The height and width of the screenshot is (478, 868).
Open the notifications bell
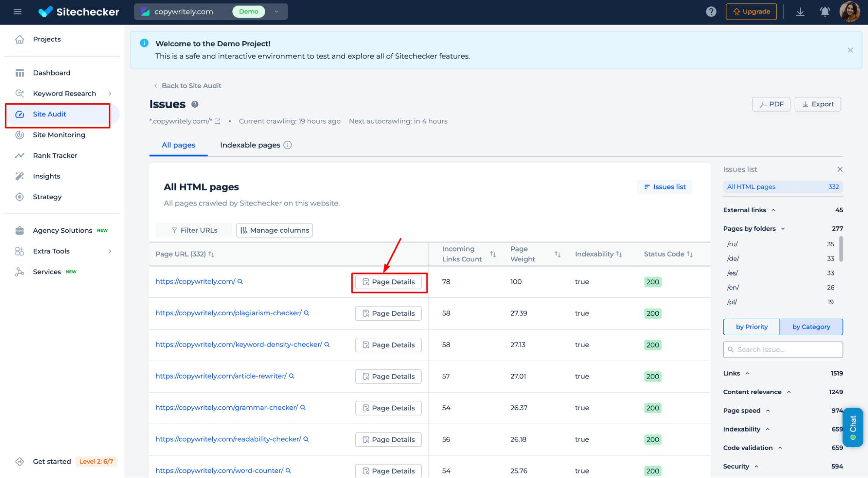(825, 12)
